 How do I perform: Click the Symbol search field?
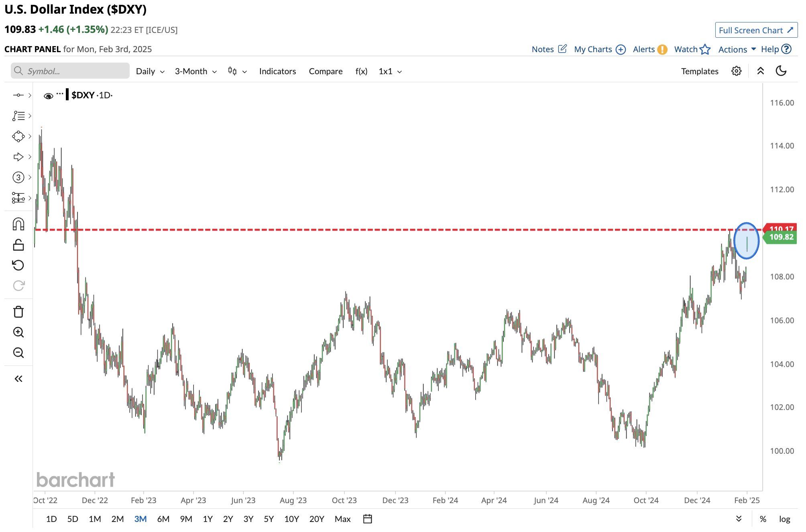coord(70,71)
